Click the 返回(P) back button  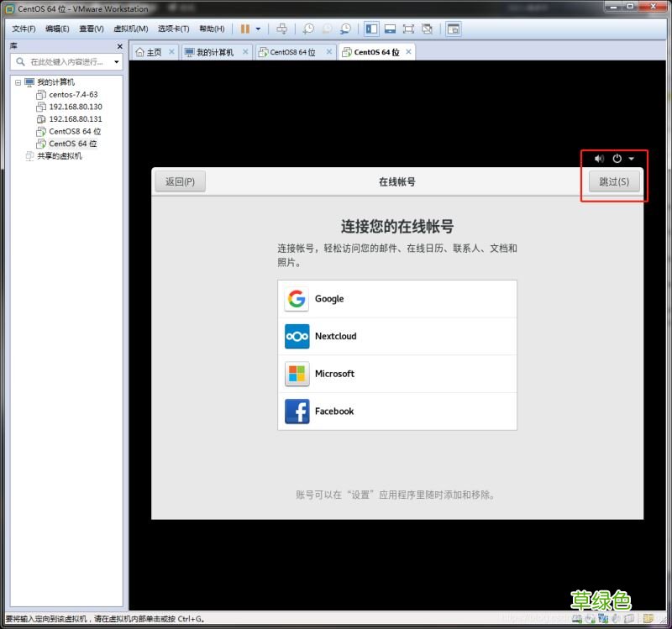[179, 181]
